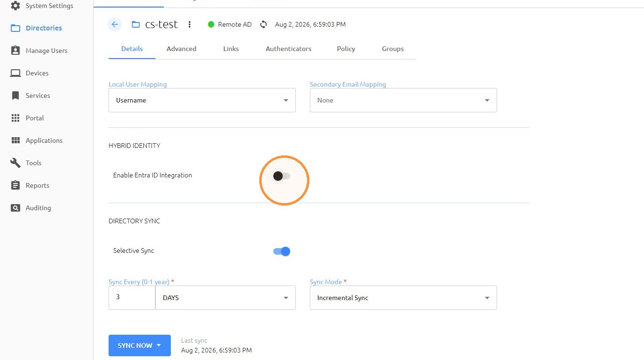Viewport: 644px width, 360px height.
Task: Open Manage Users in the sidebar
Action: point(47,51)
